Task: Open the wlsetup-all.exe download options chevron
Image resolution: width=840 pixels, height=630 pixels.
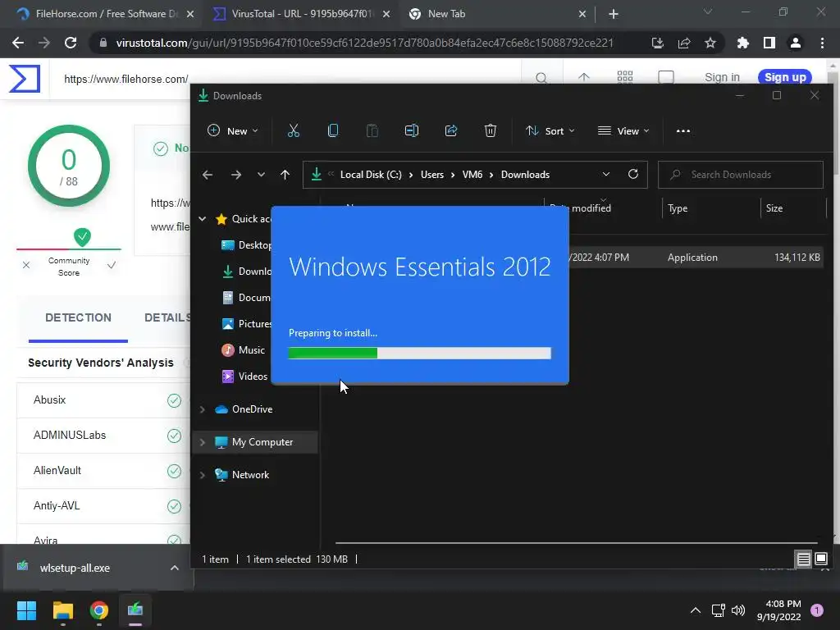Action: 175,568
